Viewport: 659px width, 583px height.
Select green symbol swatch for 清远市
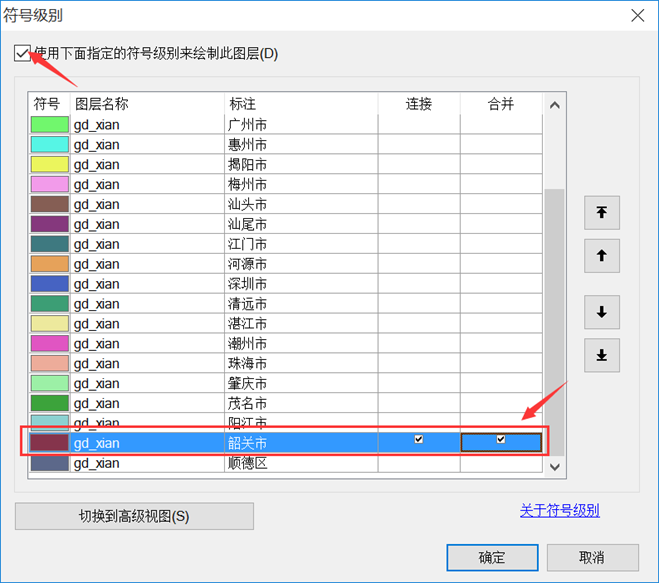pos(50,303)
